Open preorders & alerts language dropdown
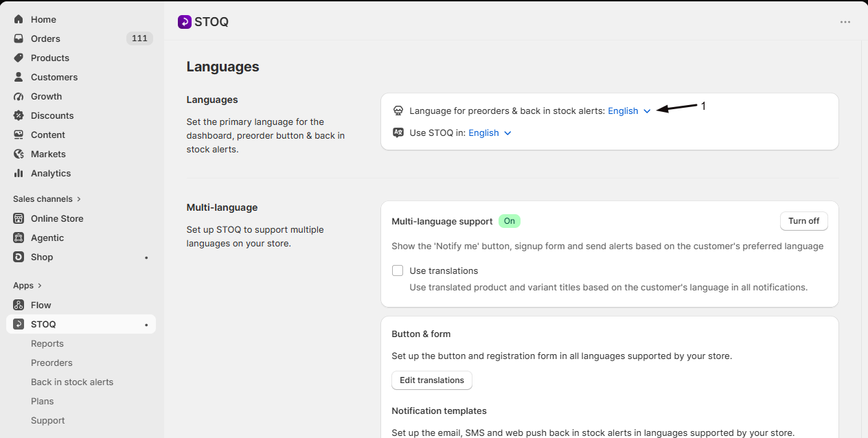Screen dimensions: 868x438 pyautogui.click(x=629, y=111)
